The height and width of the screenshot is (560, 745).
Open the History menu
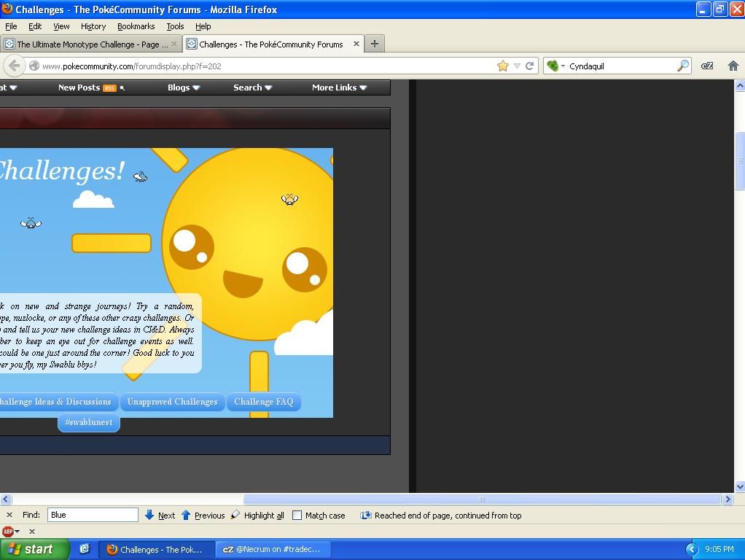coord(93,26)
